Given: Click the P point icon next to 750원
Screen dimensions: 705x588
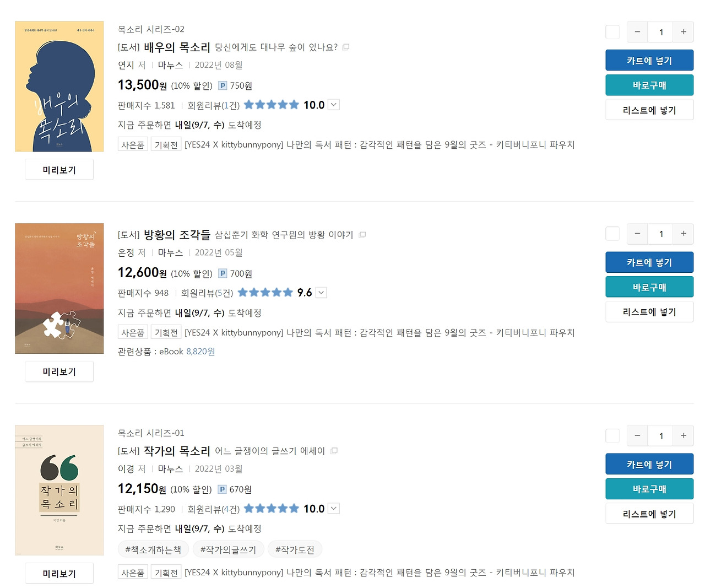Looking at the screenshot, I should [x=223, y=85].
